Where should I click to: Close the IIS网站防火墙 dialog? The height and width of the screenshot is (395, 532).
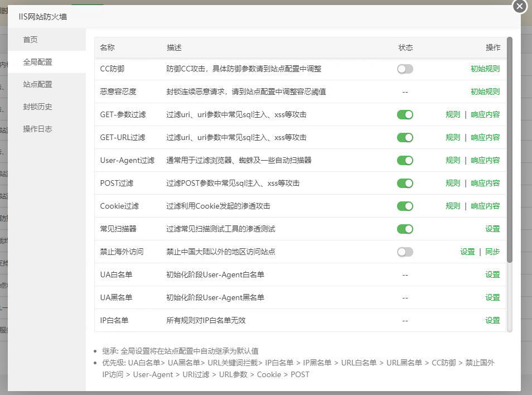(519, 7)
